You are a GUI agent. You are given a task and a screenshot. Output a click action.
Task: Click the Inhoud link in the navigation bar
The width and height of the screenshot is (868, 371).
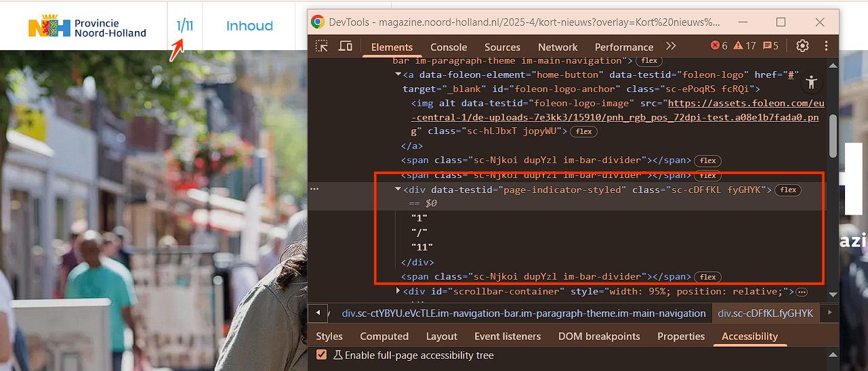(x=249, y=26)
